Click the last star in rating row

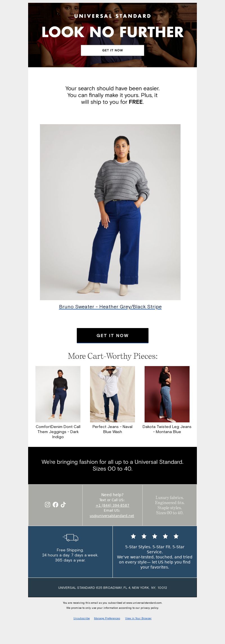(x=176, y=536)
